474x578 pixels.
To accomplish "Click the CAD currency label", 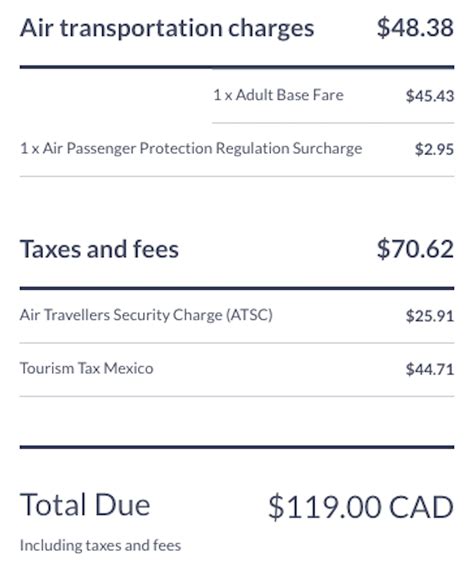I will click(421, 507).
